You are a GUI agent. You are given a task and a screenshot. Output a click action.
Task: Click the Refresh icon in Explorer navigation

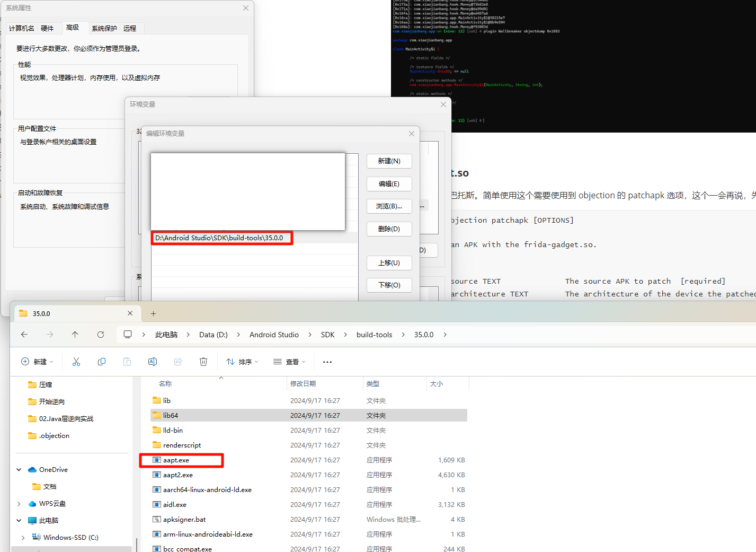101,335
